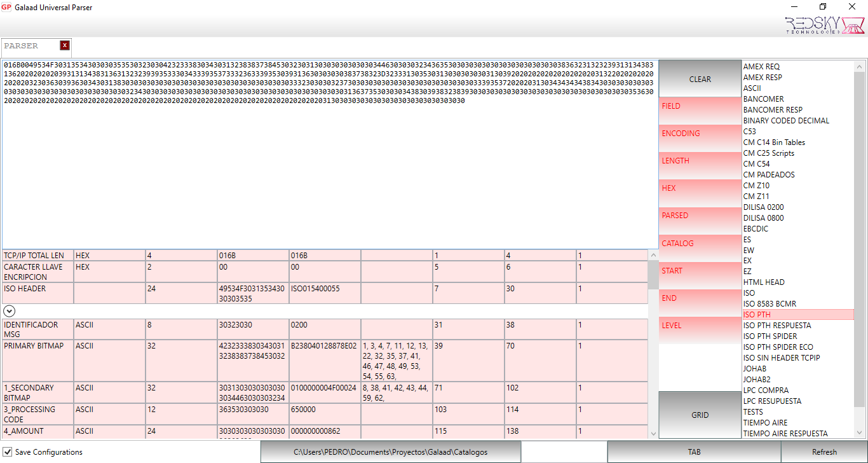The height and width of the screenshot is (463, 868).
Task: Select EBCDIC catalog entry
Action: [756, 229]
